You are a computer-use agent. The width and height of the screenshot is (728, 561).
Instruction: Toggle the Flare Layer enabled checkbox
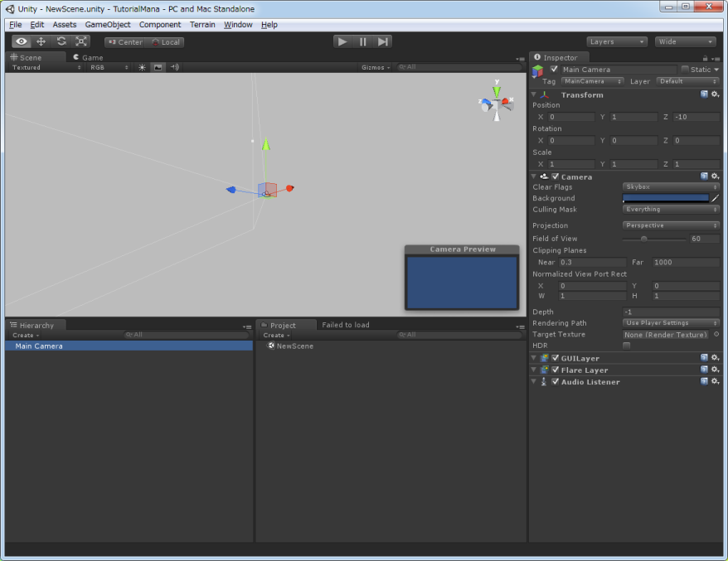point(556,370)
